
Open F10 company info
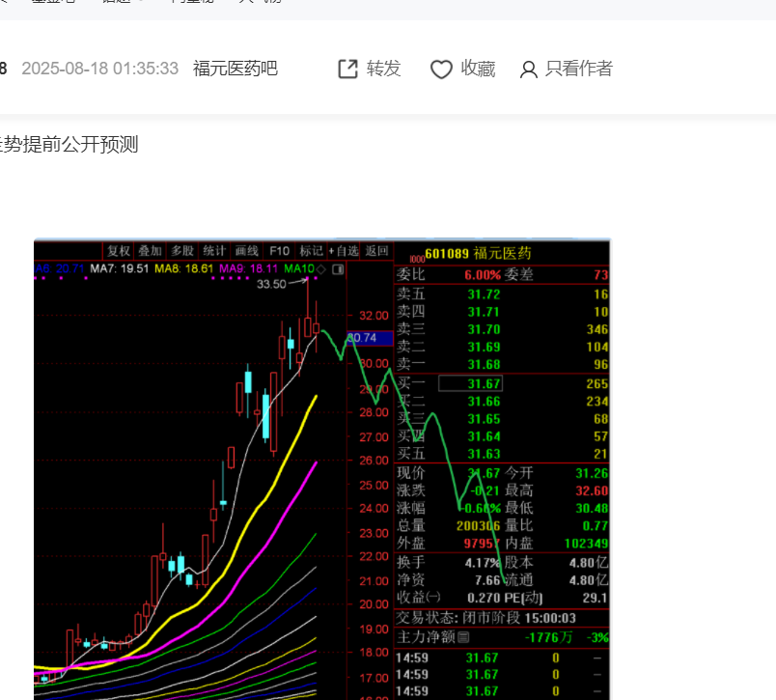pyautogui.click(x=279, y=251)
